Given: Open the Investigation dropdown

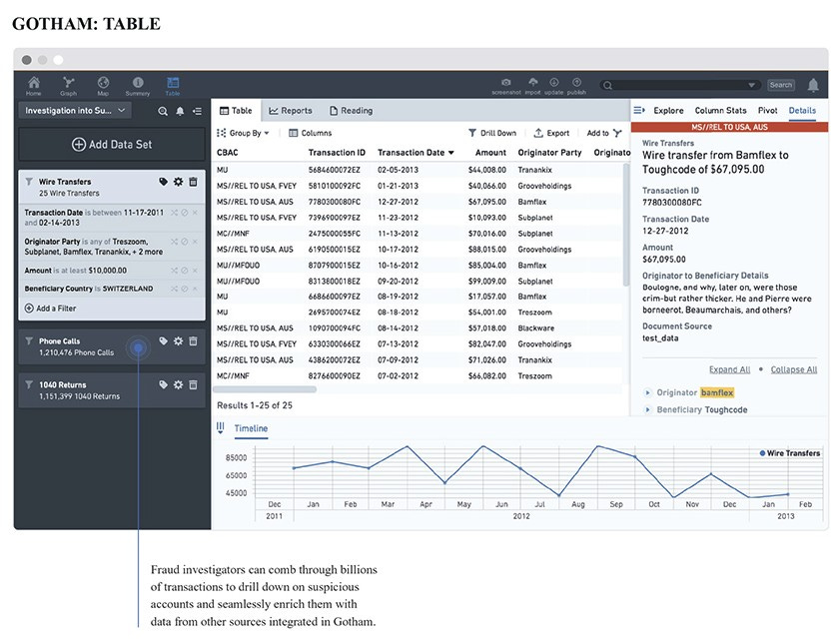Looking at the screenshot, I should click(x=75, y=110).
